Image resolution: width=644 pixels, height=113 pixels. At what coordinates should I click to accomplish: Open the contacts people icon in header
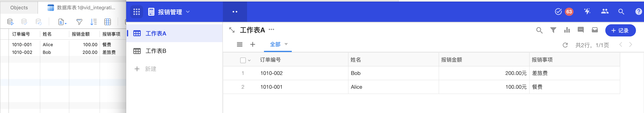click(605, 12)
